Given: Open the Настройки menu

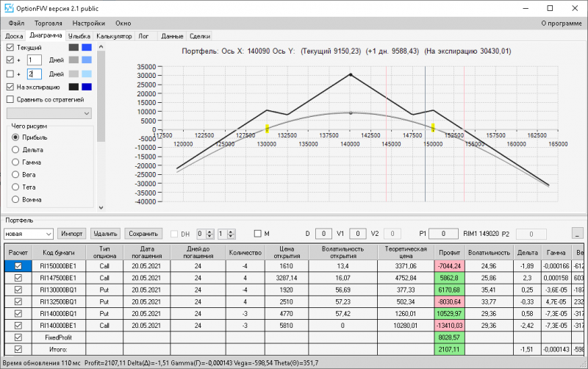Looking at the screenshot, I should pos(88,24).
